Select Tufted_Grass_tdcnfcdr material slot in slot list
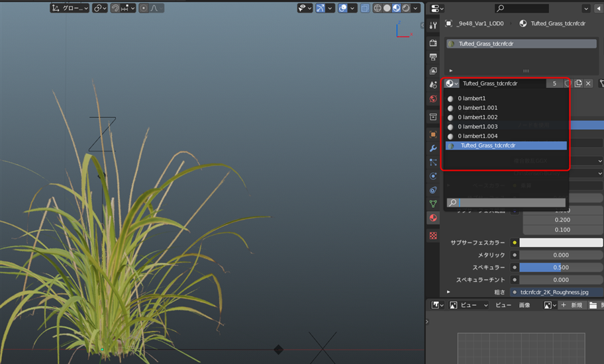 pyautogui.click(x=521, y=44)
